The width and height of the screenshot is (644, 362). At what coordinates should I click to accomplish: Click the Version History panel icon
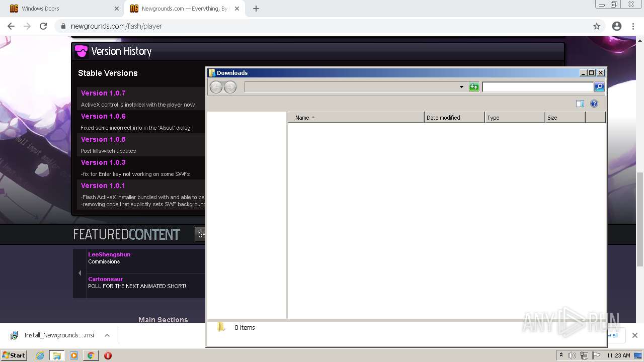tap(81, 51)
